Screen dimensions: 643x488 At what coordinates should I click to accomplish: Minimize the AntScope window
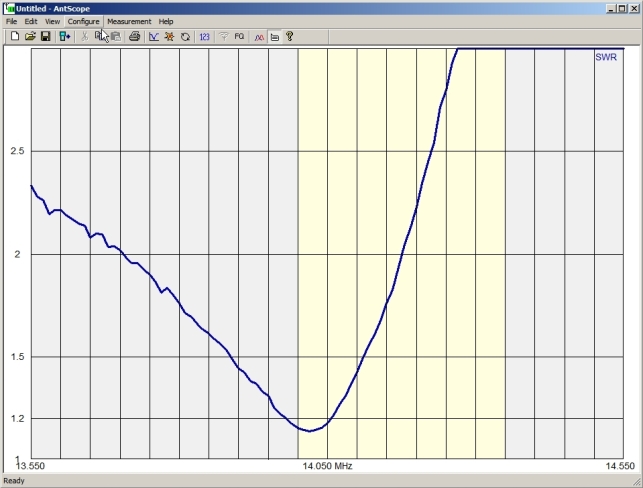click(x=611, y=8)
